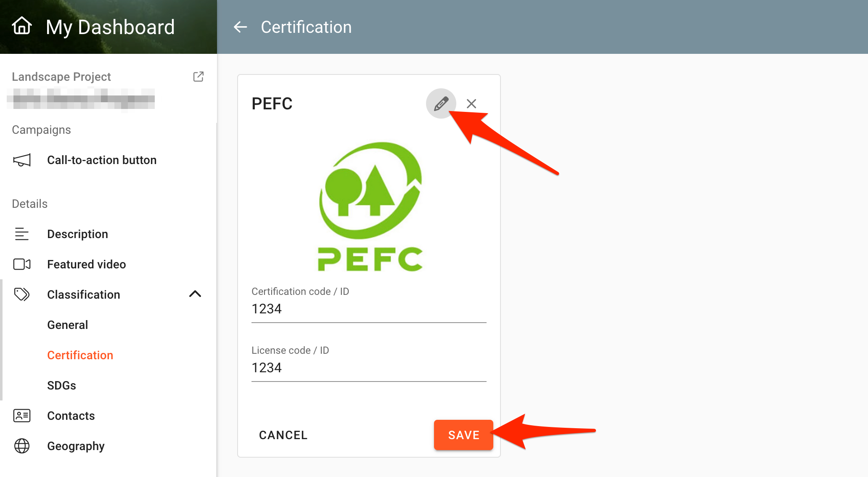This screenshot has height=477, width=868.
Task: Open the SDGs sidebar item
Action: (x=61, y=385)
